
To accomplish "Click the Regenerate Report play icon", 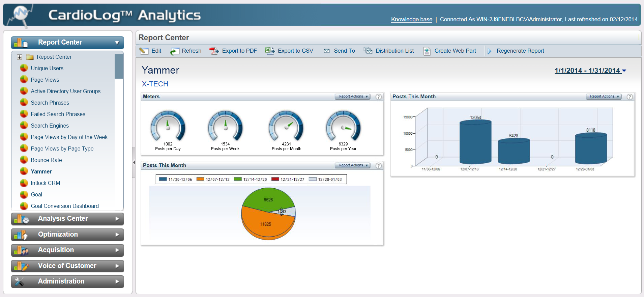I will point(489,51).
